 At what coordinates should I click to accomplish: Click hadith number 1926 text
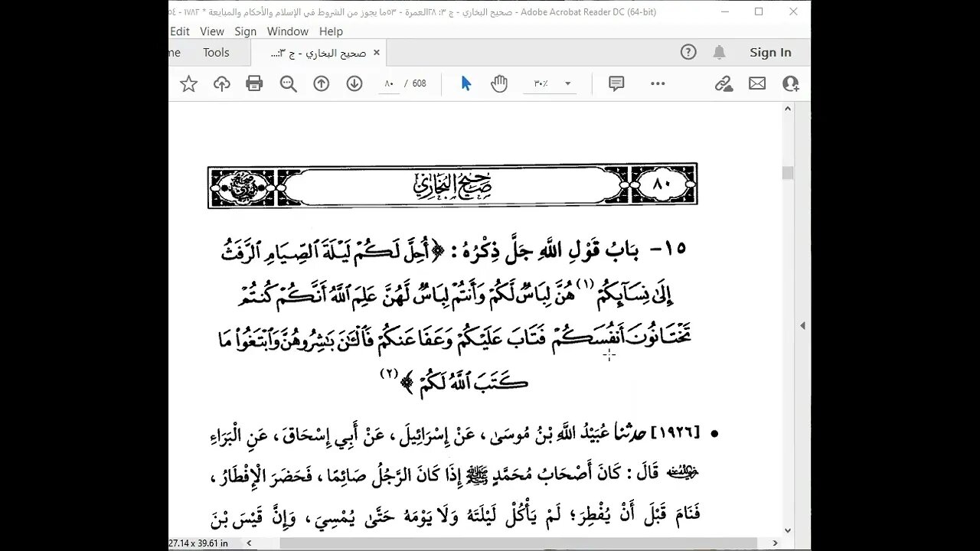[x=675, y=433]
